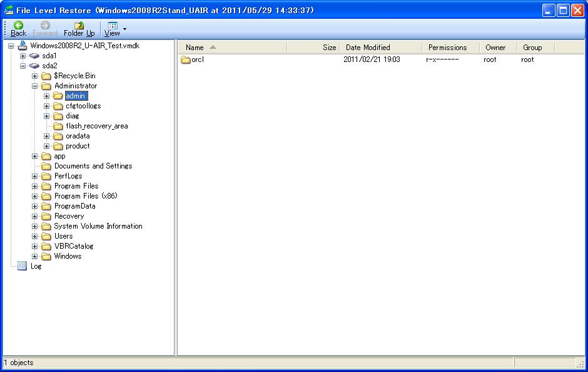The image size is (588, 372).
Task: Sort by the Name column header
Action: [233, 48]
